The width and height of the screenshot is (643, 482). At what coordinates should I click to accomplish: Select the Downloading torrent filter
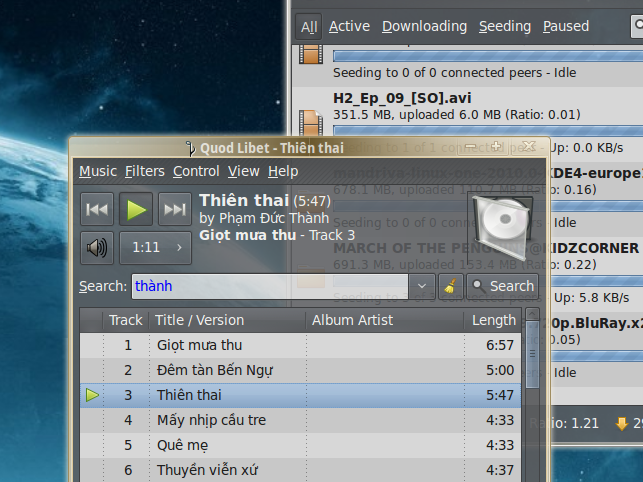(424, 26)
